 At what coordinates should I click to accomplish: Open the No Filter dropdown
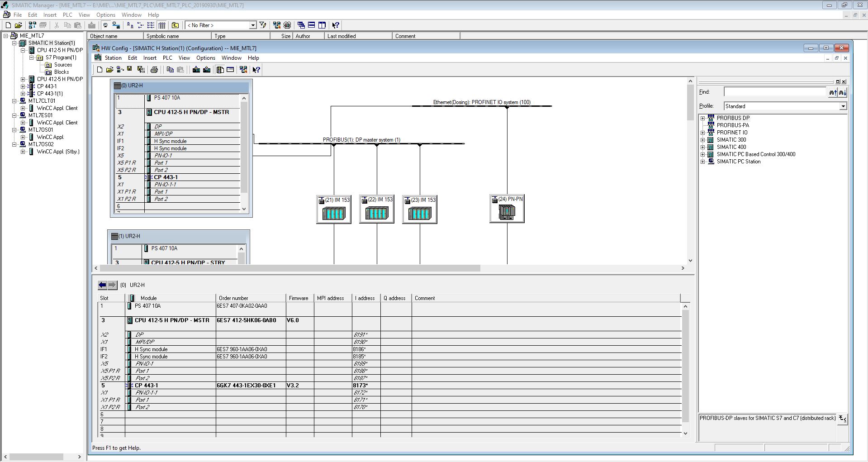[x=253, y=25]
